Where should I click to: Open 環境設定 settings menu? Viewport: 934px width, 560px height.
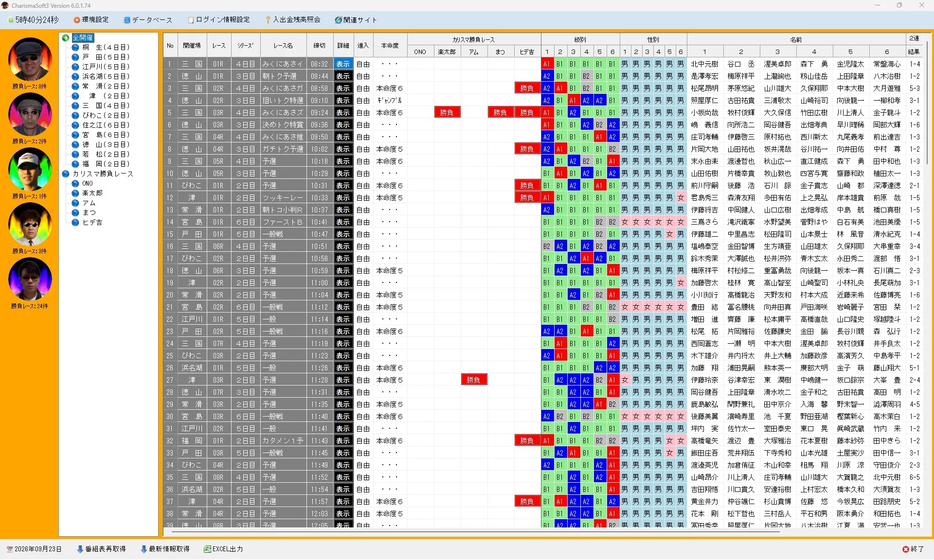coord(91,20)
